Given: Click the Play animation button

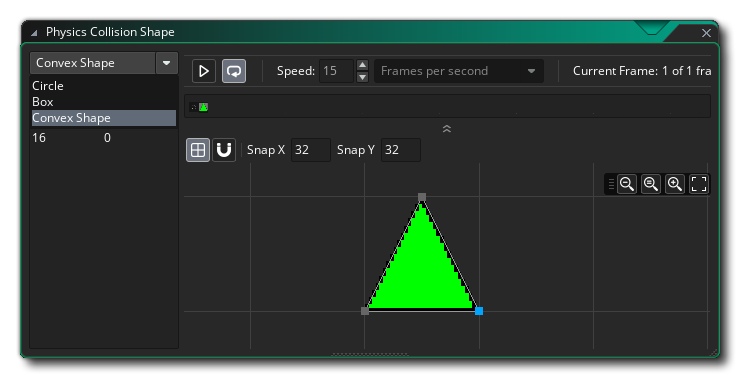Looking at the screenshot, I should [x=204, y=71].
